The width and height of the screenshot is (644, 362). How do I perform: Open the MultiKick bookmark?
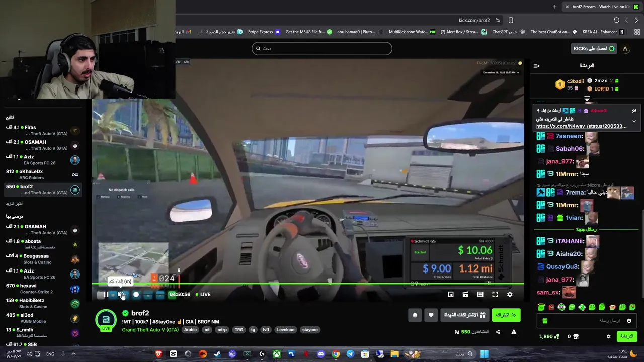pos(412,32)
